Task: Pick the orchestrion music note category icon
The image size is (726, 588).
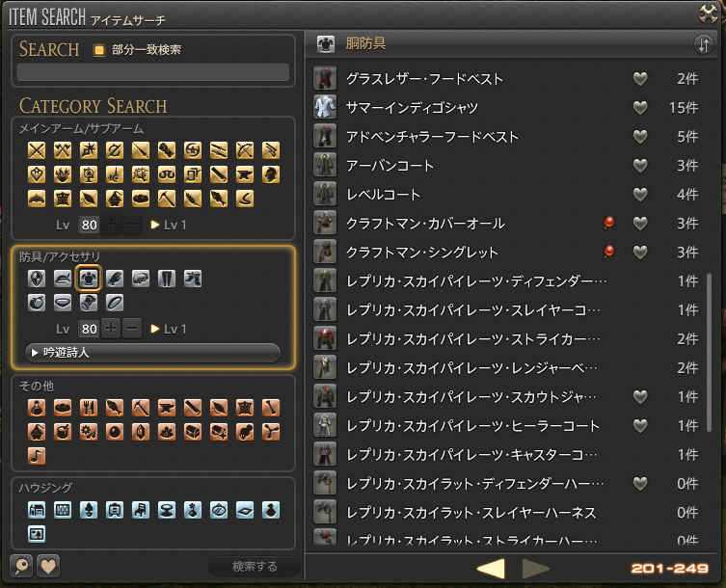Action: [38, 454]
